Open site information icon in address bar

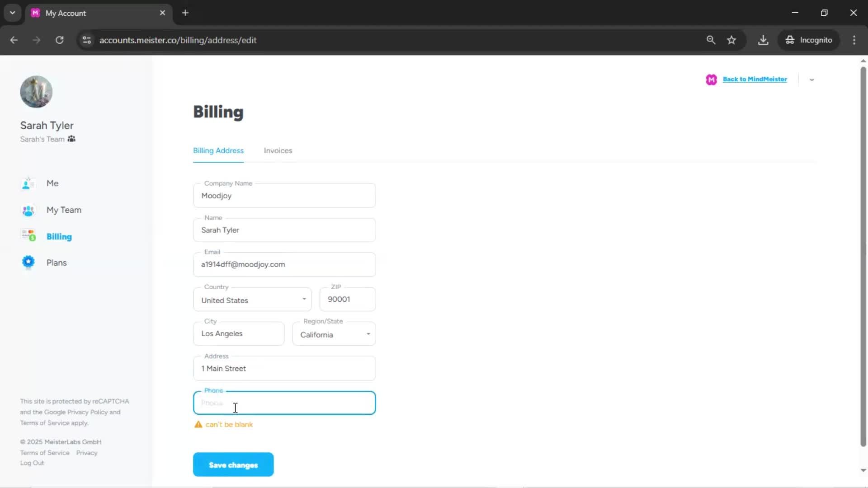tap(87, 40)
